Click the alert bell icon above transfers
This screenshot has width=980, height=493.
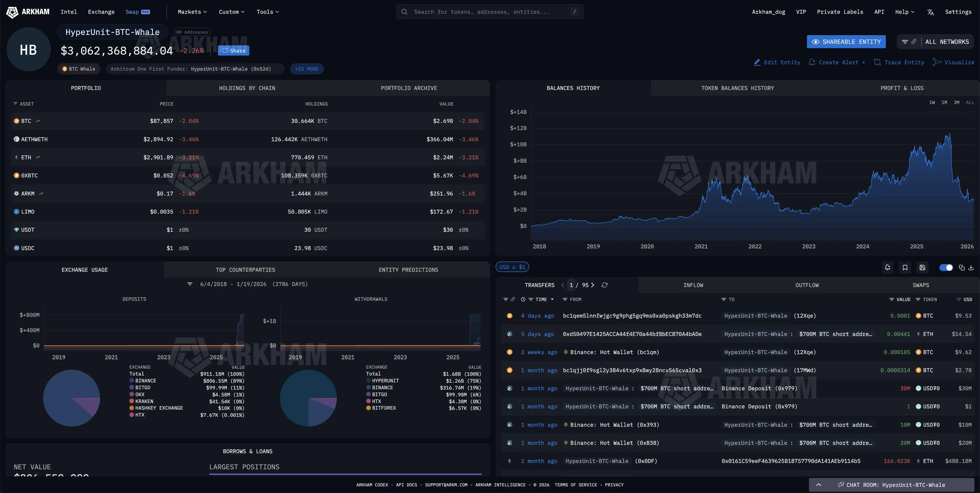[888, 268]
